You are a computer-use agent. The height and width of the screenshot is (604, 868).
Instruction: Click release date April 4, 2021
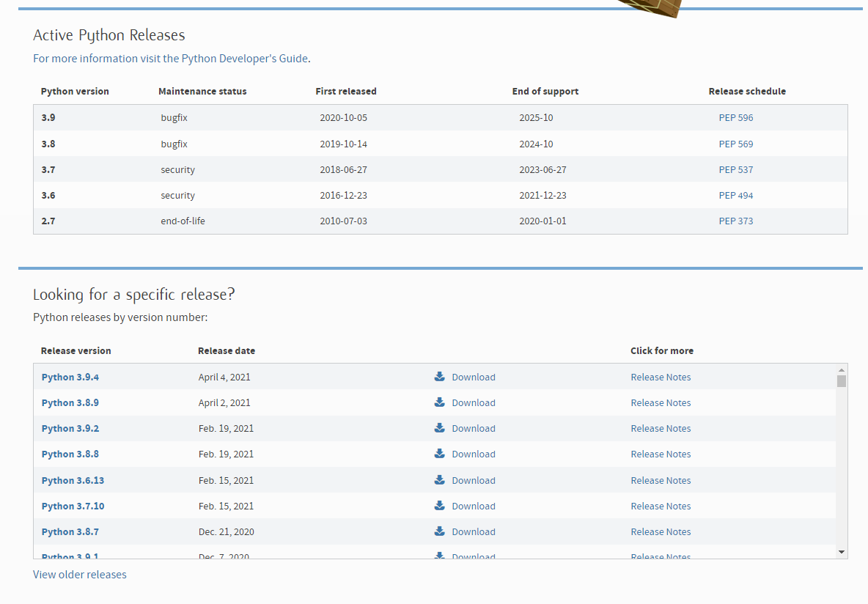tap(224, 377)
